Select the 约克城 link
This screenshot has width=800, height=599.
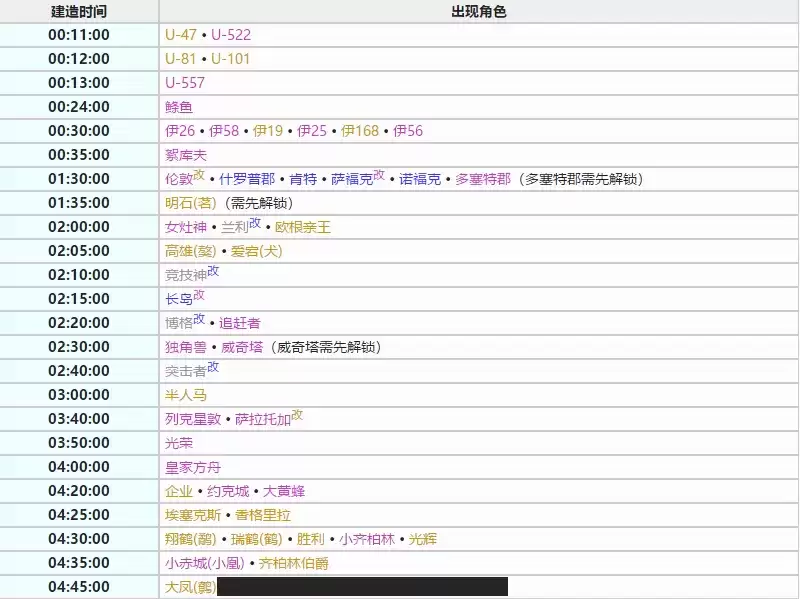click(228, 492)
